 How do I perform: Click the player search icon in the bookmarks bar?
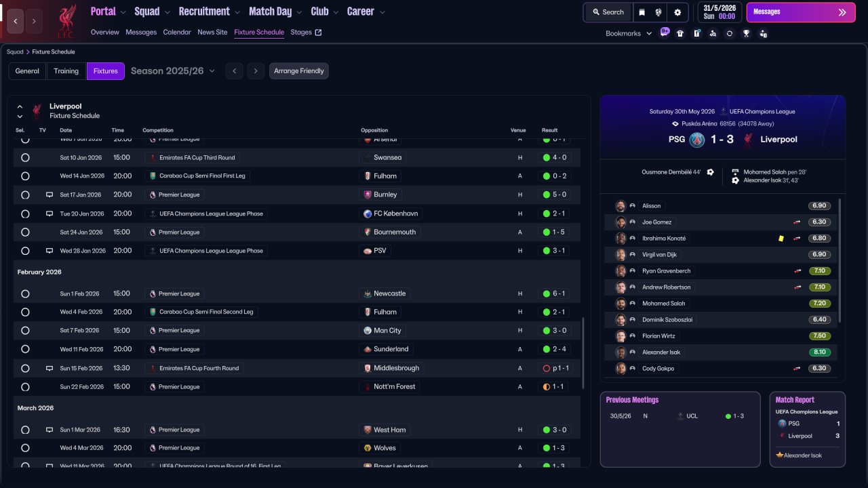713,33
